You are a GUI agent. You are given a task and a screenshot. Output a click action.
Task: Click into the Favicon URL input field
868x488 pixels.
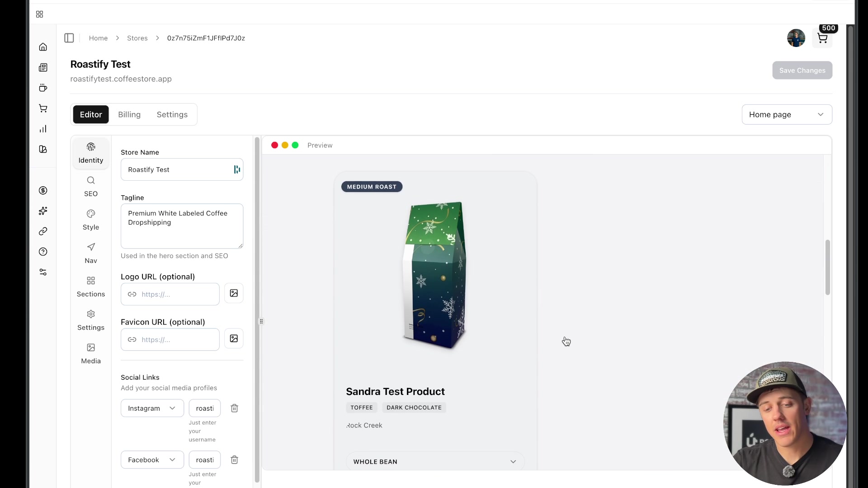[x=176, y=339]
